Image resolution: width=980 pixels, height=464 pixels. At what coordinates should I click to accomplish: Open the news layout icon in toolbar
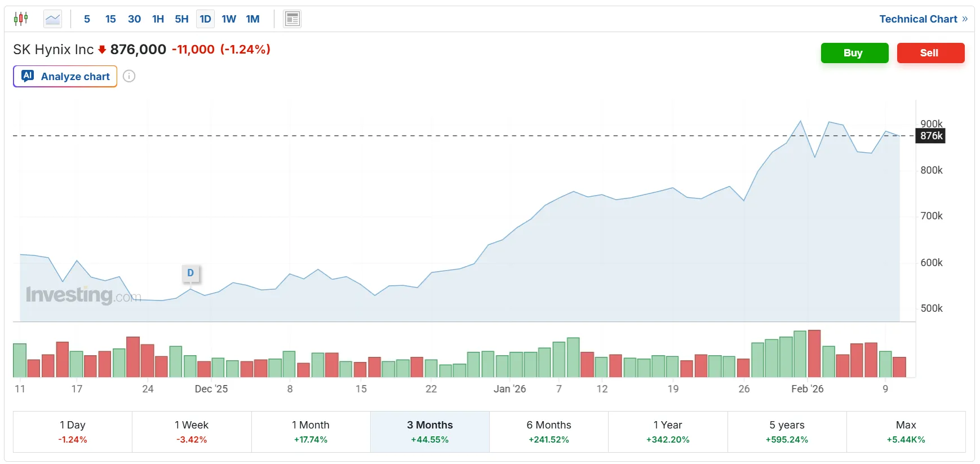pyautogui.click(x=292, y=19)
